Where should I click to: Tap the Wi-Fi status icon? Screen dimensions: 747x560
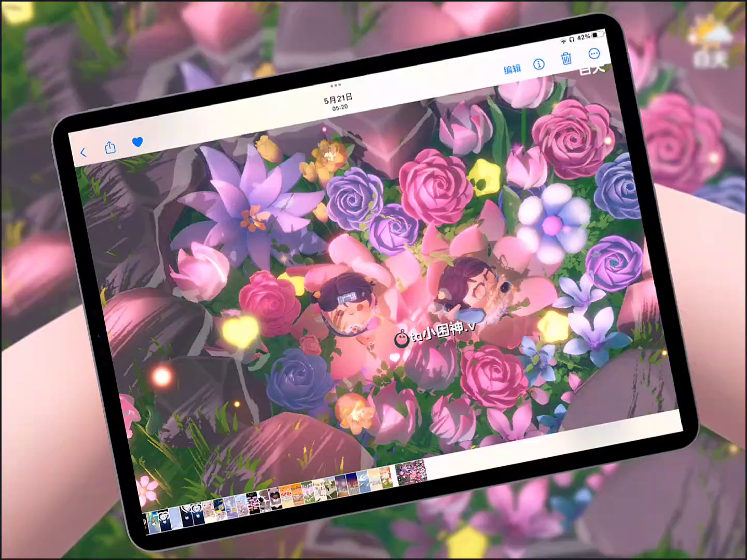(563, 41)
